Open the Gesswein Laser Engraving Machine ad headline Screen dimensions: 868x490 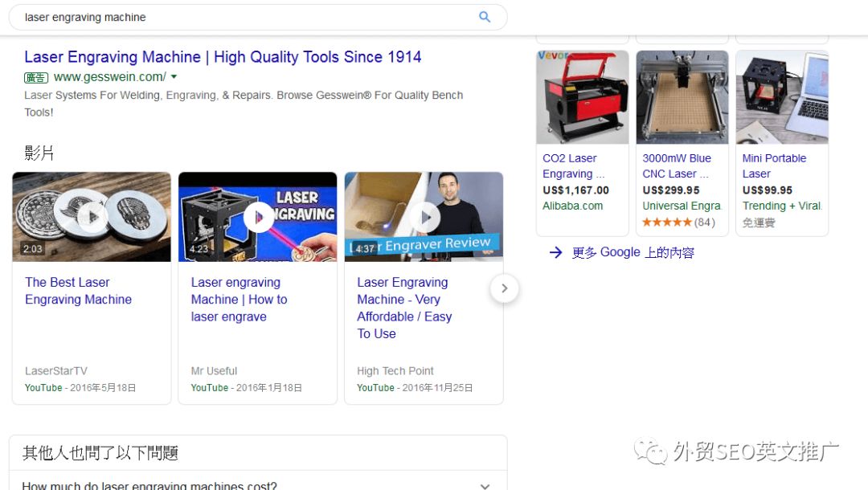pyautogui.click(x=223, y=57)
